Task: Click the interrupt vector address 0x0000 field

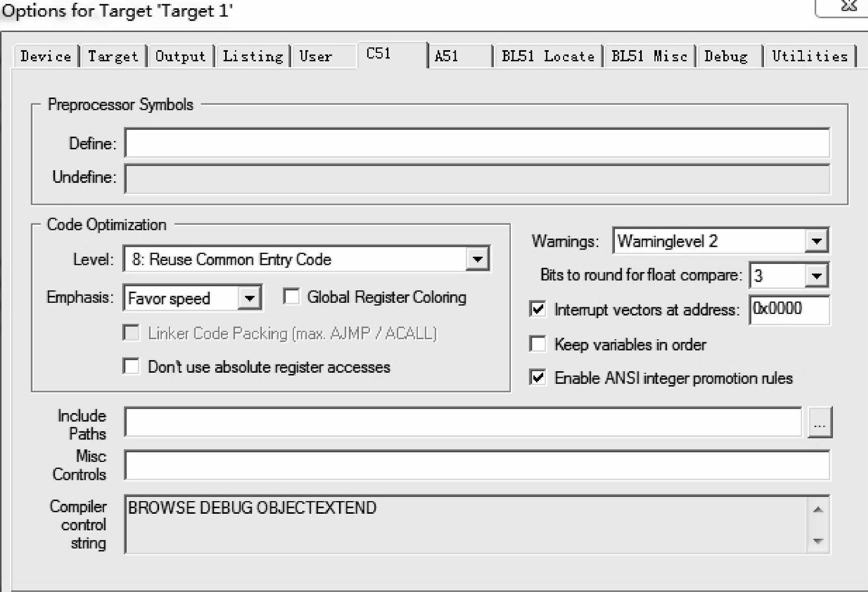Action: click(x=789, y=309)
